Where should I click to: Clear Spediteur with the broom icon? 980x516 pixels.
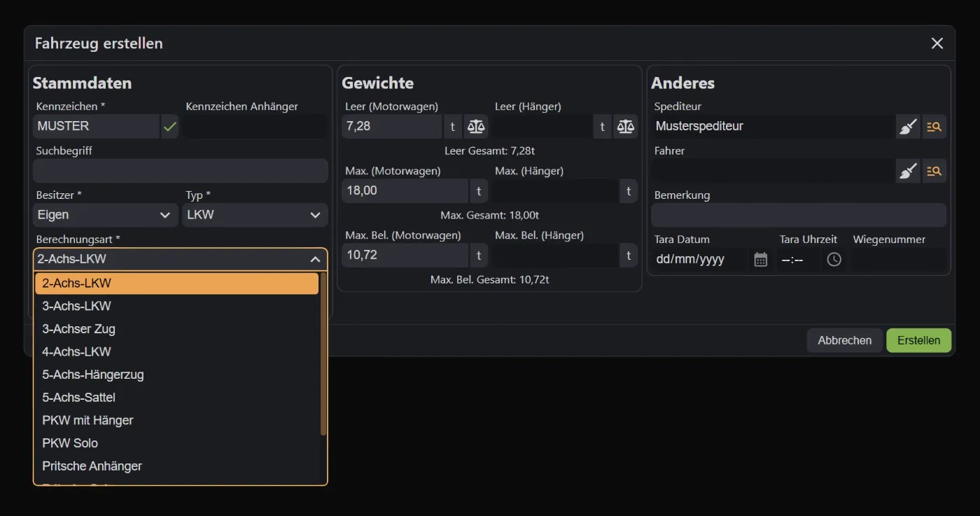pyautogui.click(x=908, y=127)
